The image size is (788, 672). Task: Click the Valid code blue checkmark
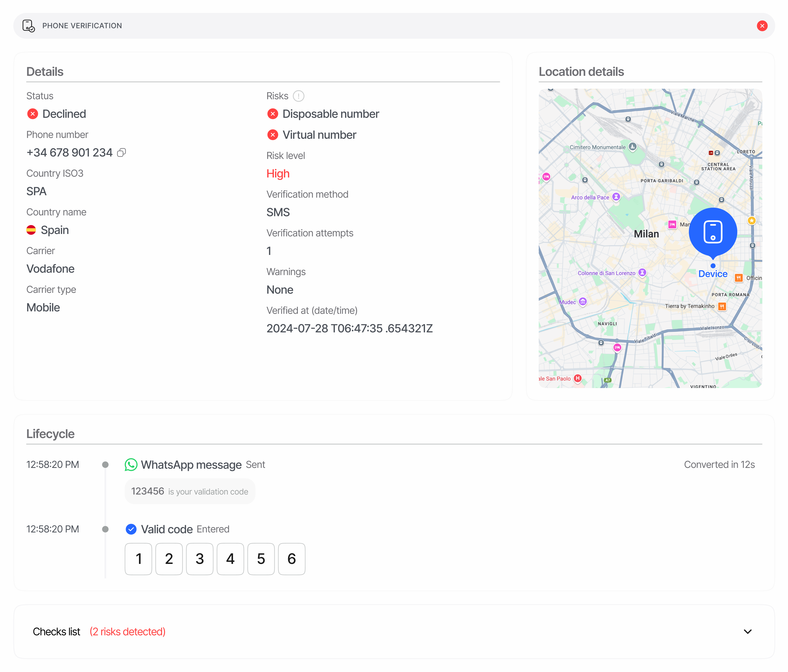[131, 529]
